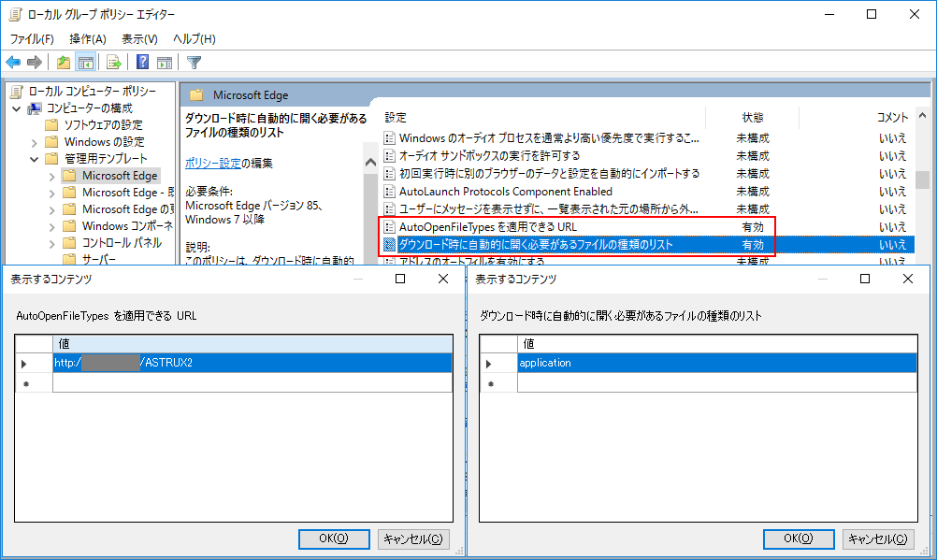
Task: Click the 値 column header in right dialog
Action: pyautogui.click(x=716, y=344)
